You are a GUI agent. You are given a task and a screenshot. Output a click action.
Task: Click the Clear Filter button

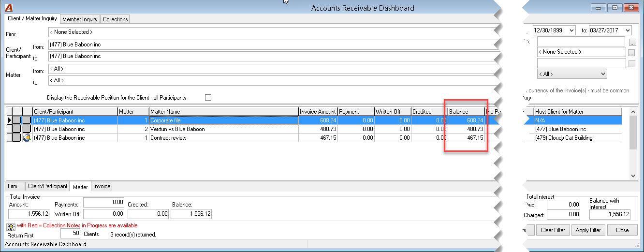554,230
